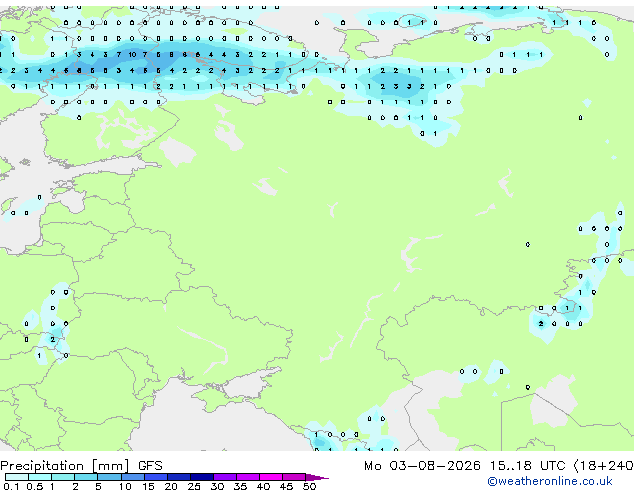
Task: Click the '50' legend scale label
Action: pos(309,486)
